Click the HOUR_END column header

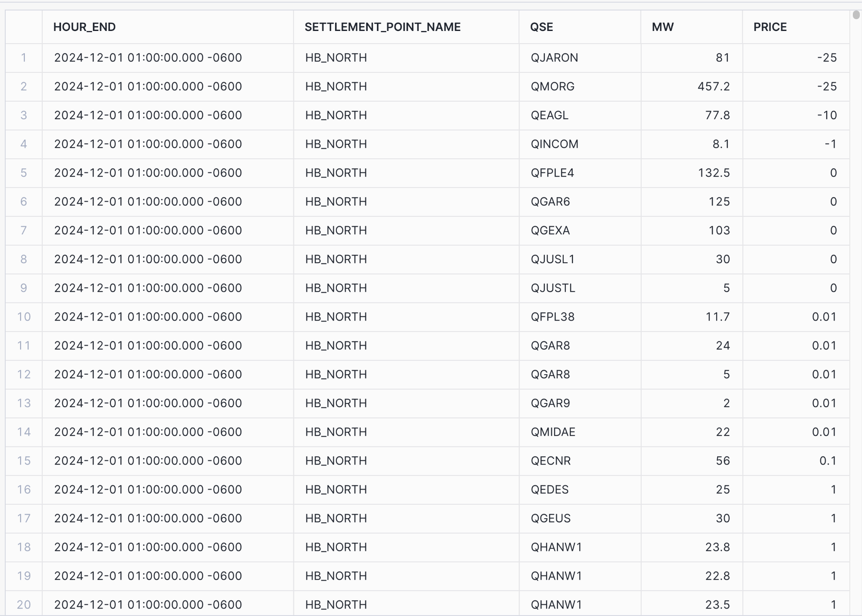point(84,27)
